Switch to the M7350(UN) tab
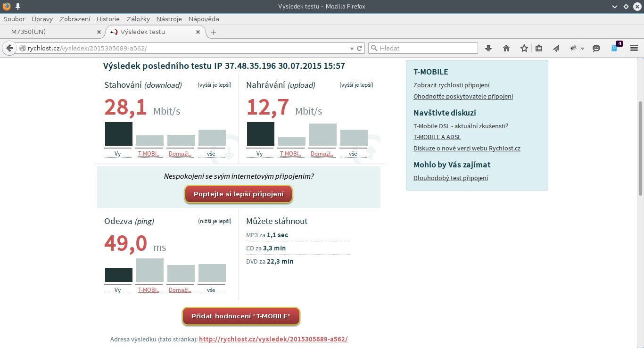 pos(52,32)
